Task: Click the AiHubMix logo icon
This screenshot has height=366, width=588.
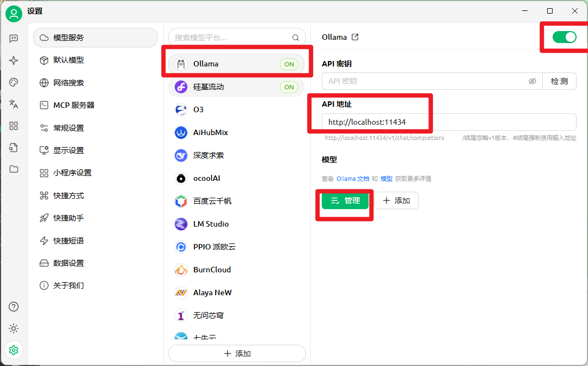Action: (x=181, y=132)
